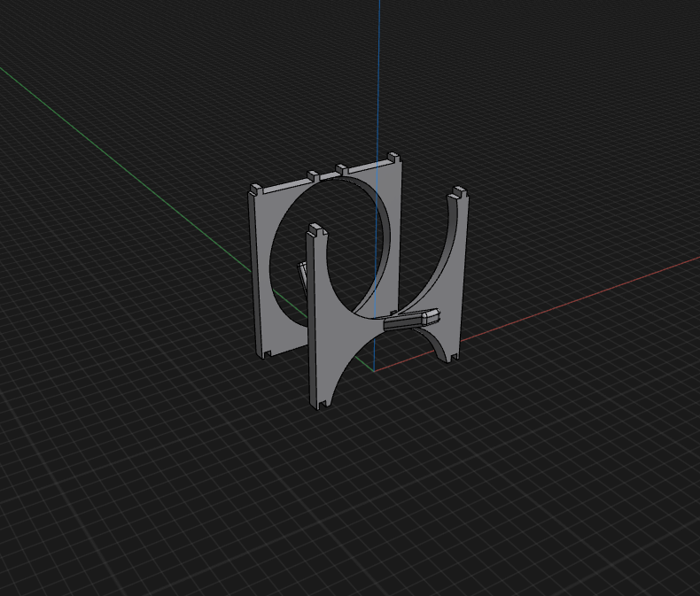Select the small clip piece near center

coord(411,320)
